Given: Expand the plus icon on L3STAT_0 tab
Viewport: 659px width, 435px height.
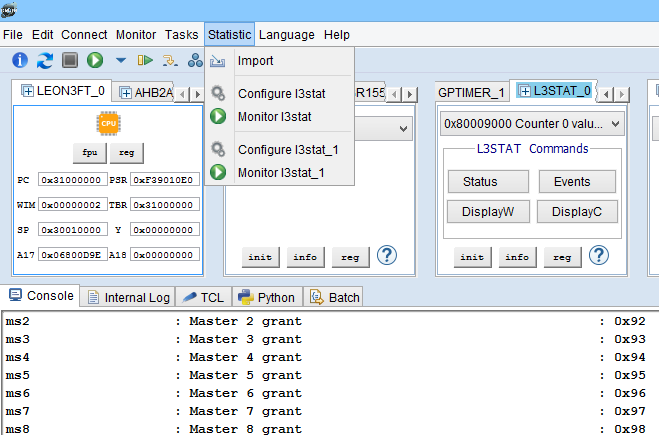Looking at the screenshot, I should click(524, 91).
